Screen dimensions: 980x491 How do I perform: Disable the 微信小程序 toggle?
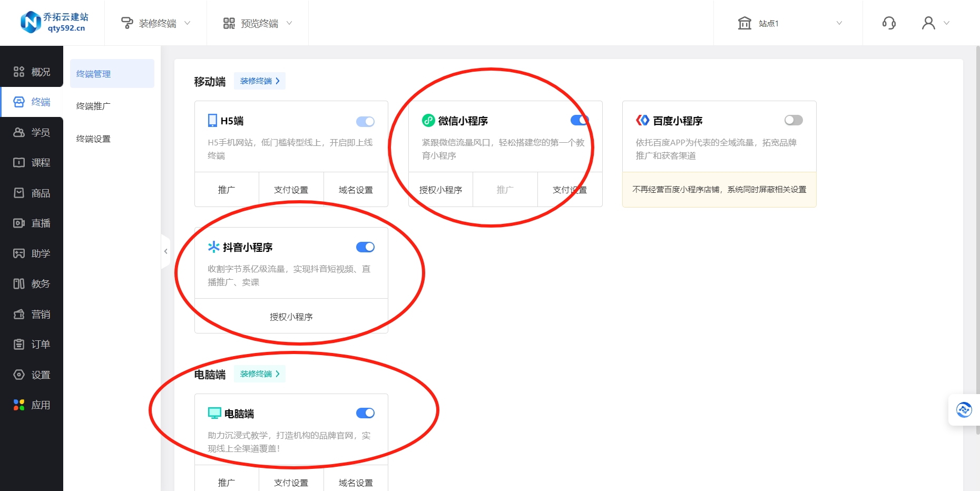pos(579,120)
